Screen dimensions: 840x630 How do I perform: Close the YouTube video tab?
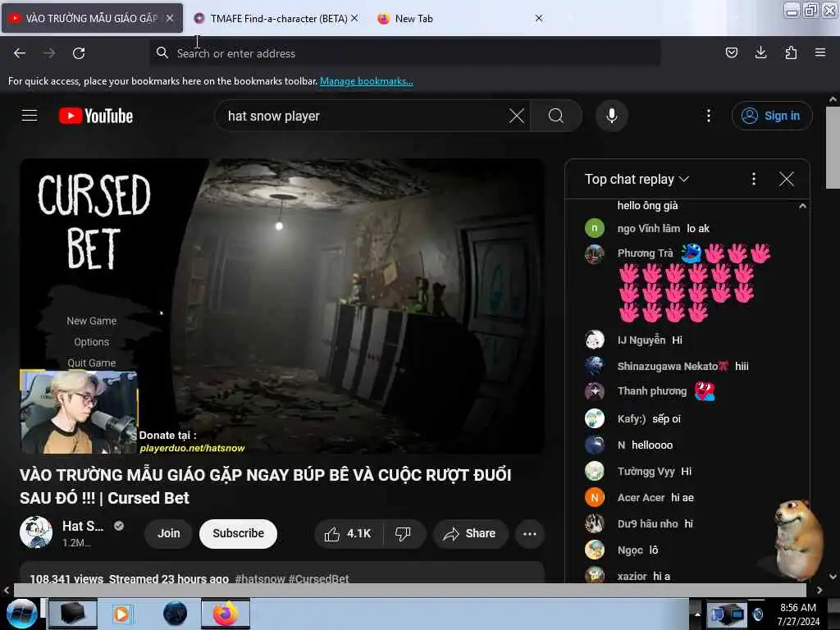(170, 18)
